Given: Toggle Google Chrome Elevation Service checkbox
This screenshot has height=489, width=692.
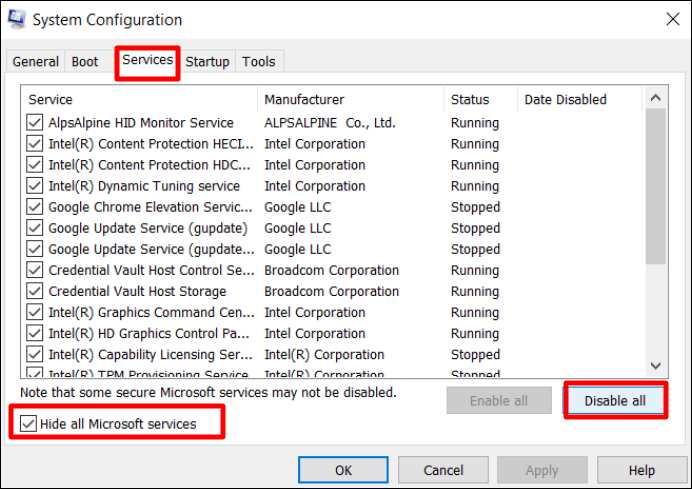Looking at the screenshot, I should pyautogui.click(x=35, y=207).
